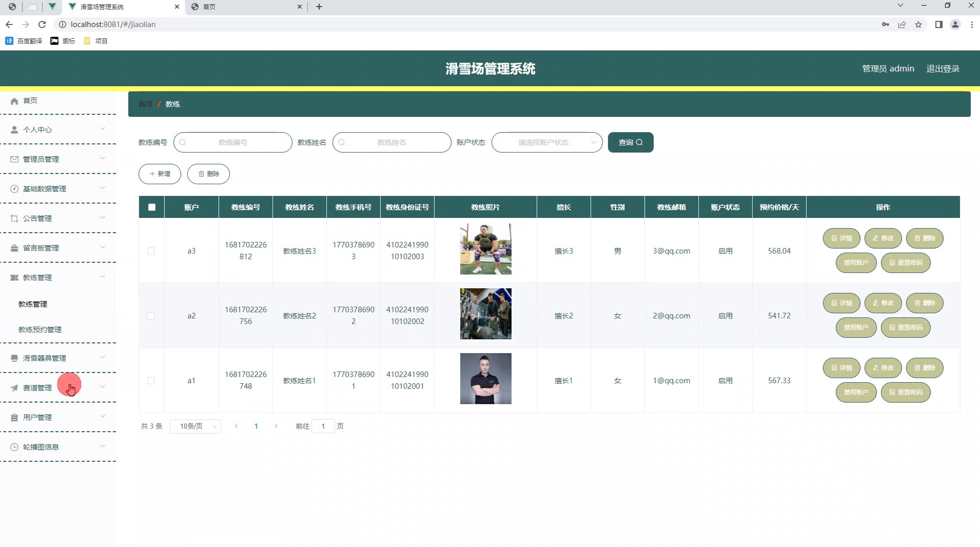Click the home icon in the sidebar
Image resolution: width=980 pixels, height=547 pixels.
tap(14, 101)
